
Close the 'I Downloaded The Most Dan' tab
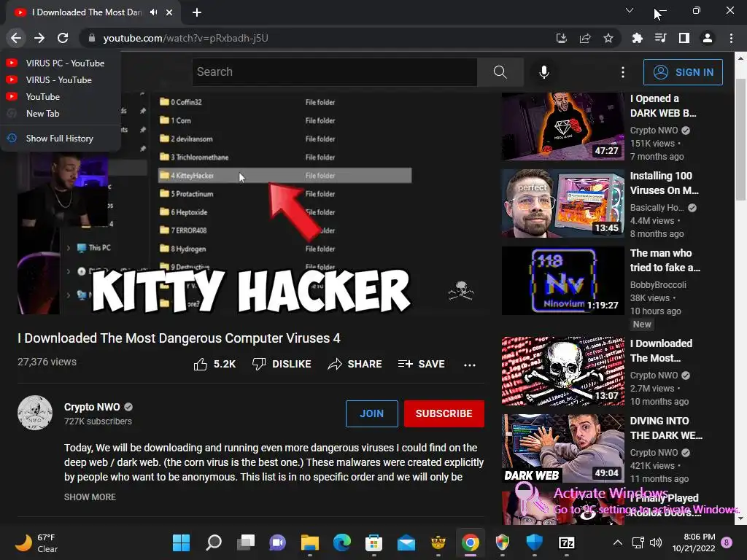(x=169, y=12)
